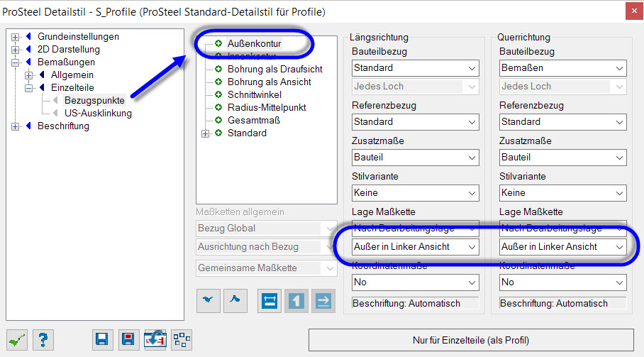Open the Bezug Global dropdown

point(266,228)
